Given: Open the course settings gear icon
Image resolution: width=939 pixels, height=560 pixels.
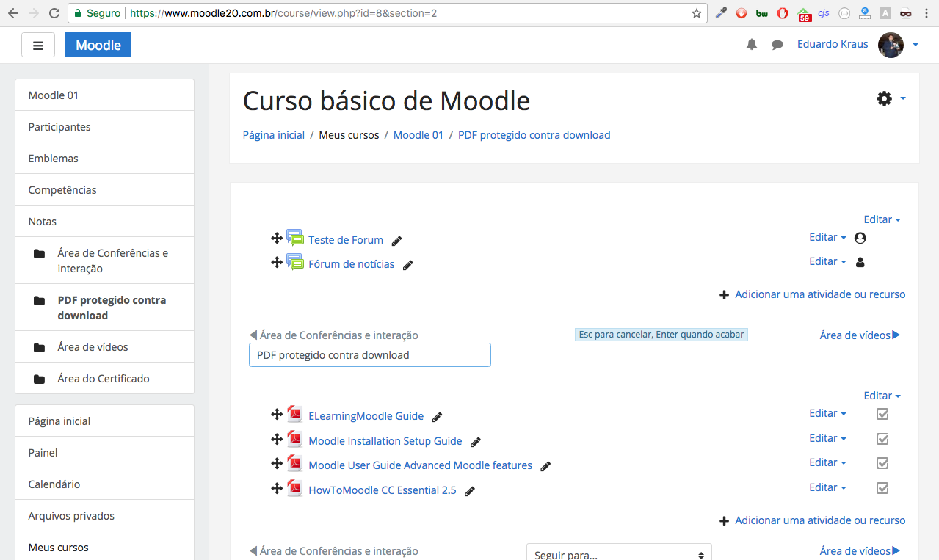Looking at the screenshot, I should 884,98.
